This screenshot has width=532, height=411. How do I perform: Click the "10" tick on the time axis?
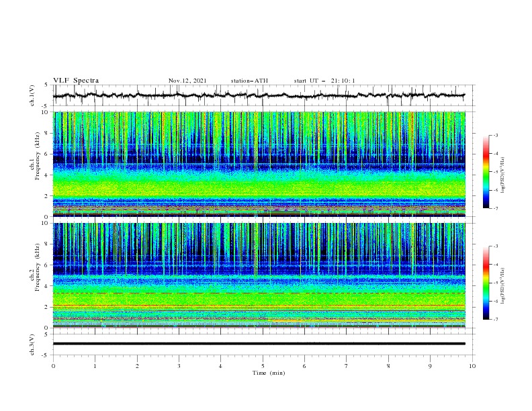pos(472,366)
